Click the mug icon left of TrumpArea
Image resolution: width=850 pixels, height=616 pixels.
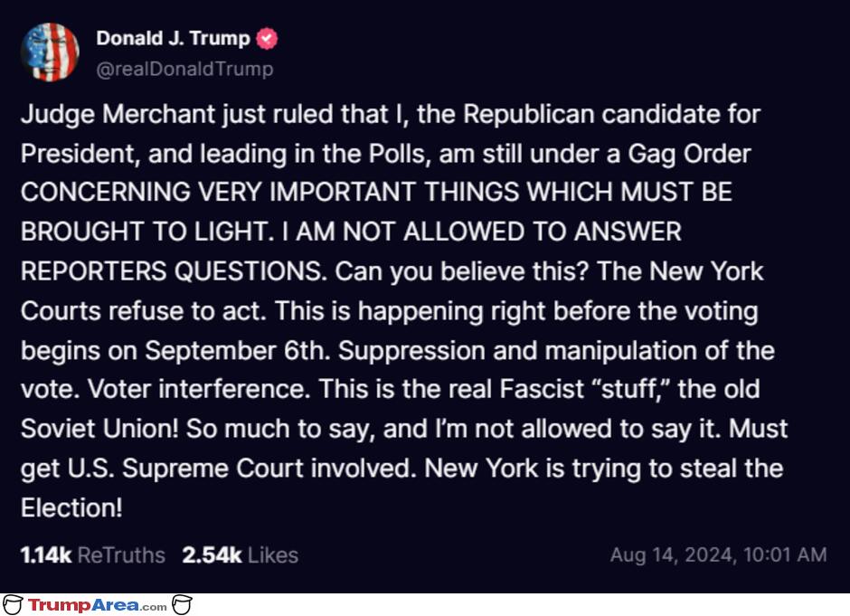pos(13,604)
